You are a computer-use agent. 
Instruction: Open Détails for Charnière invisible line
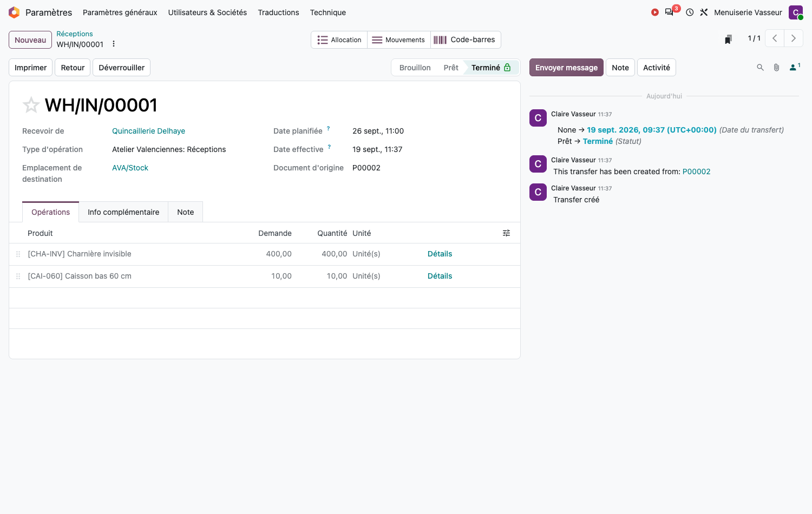click(x=440, y=254)
